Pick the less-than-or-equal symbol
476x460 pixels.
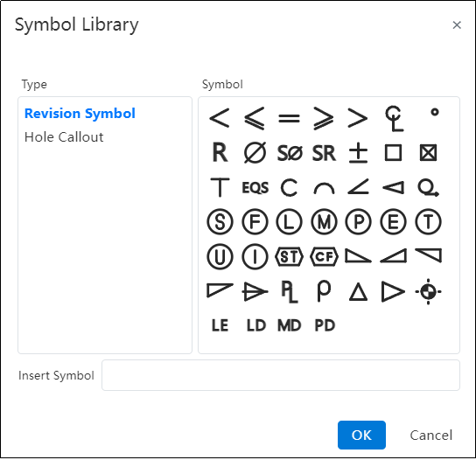[x=255, y=118]
